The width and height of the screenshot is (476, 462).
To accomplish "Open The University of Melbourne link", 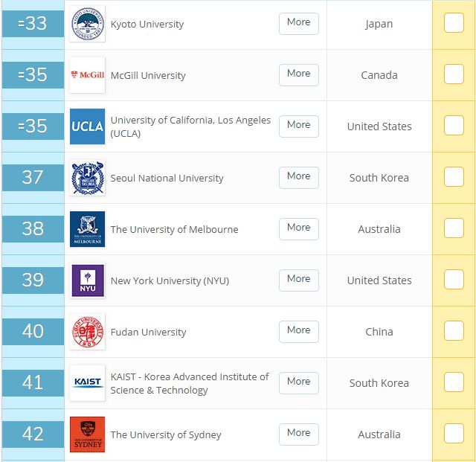I will click(174, 229).
